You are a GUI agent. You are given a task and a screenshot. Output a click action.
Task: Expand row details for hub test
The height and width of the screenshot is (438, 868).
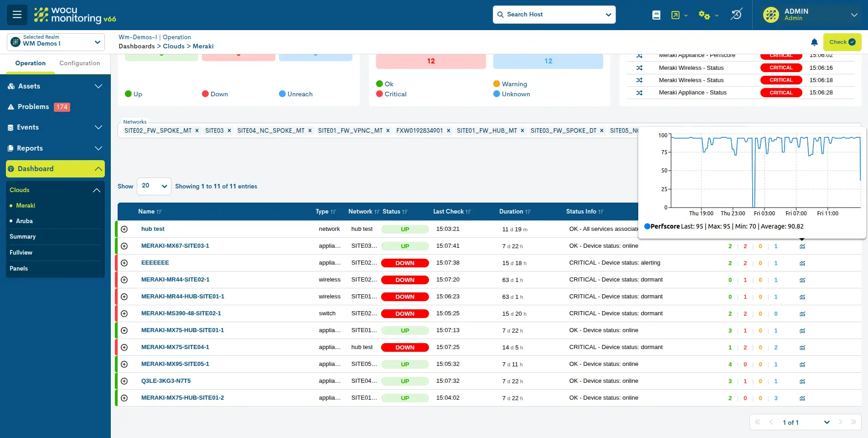124,229
